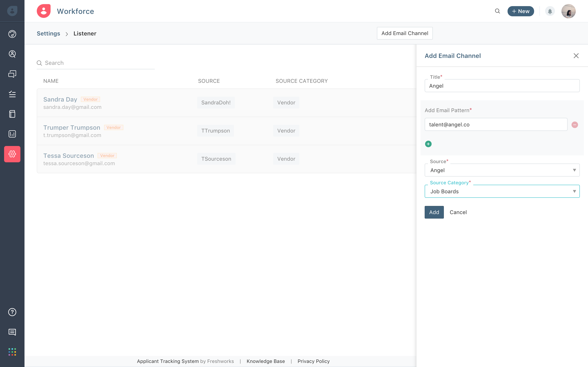Open the feedback chat bubble icon
The image size is (588, 367).
click(x=12, y=332)
